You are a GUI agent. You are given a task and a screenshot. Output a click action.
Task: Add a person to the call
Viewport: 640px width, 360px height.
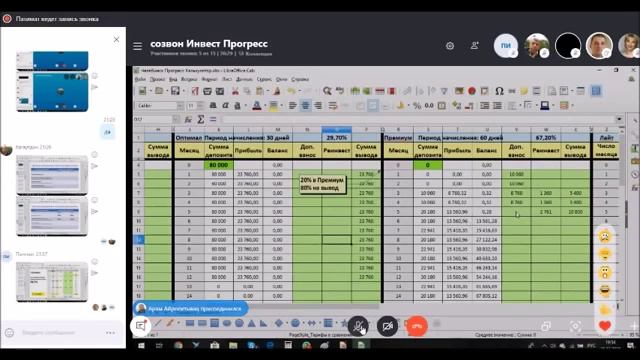click(x=474, y=46)
